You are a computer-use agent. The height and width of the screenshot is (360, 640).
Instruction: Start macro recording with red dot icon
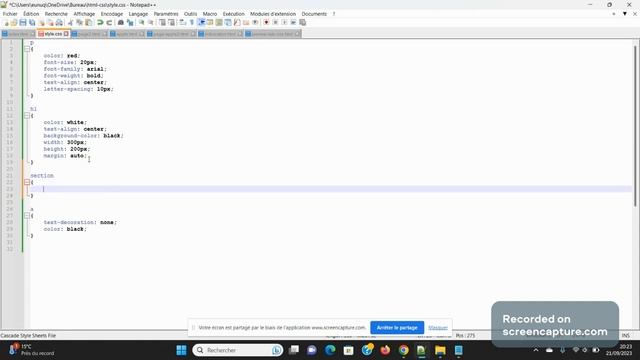pos(266,22)
